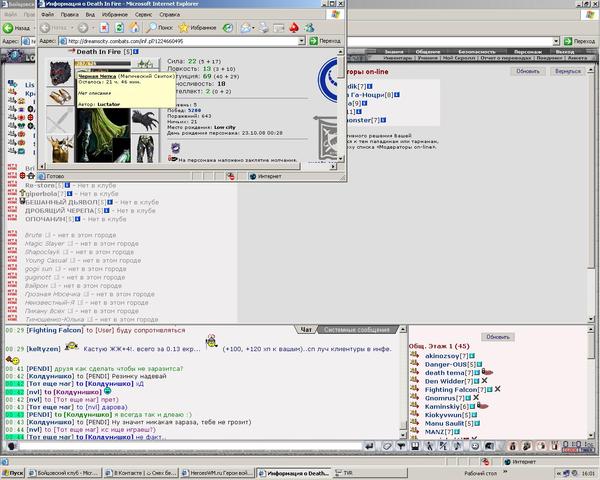Click the armored leggings item on Death In Fire

[145, 149]
